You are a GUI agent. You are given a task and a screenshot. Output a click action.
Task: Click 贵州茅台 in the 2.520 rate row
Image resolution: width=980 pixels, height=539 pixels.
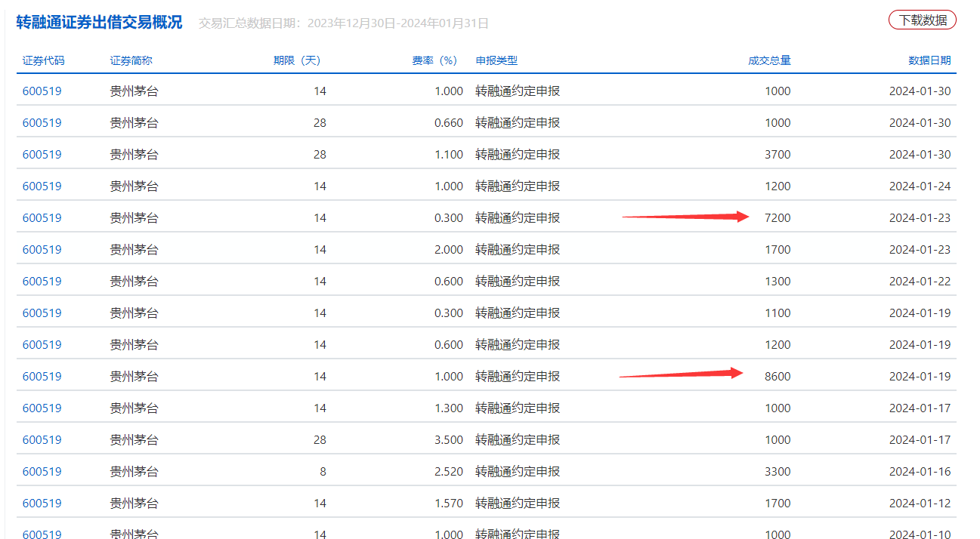click(x=134, y=472)
